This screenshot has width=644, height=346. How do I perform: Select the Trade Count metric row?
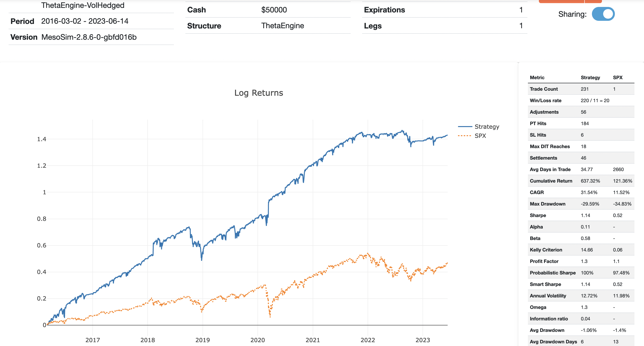point(563,89)
